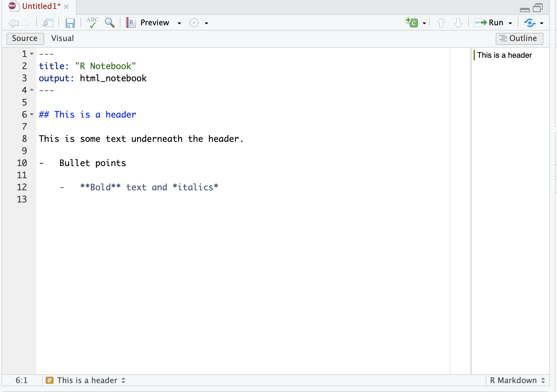
Task: Expand the Run options dropdown arrow
Action: (510, 23)
